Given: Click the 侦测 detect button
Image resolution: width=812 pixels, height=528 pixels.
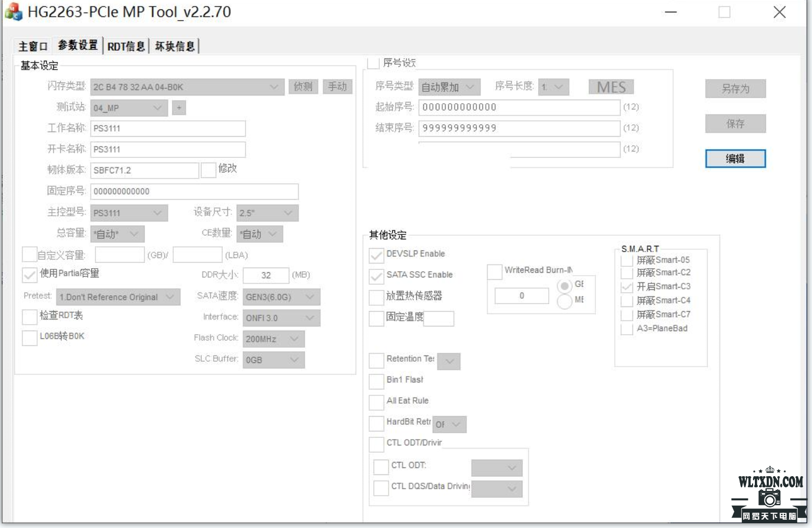Looking at the screenshot, I should (x=303, y=87).
